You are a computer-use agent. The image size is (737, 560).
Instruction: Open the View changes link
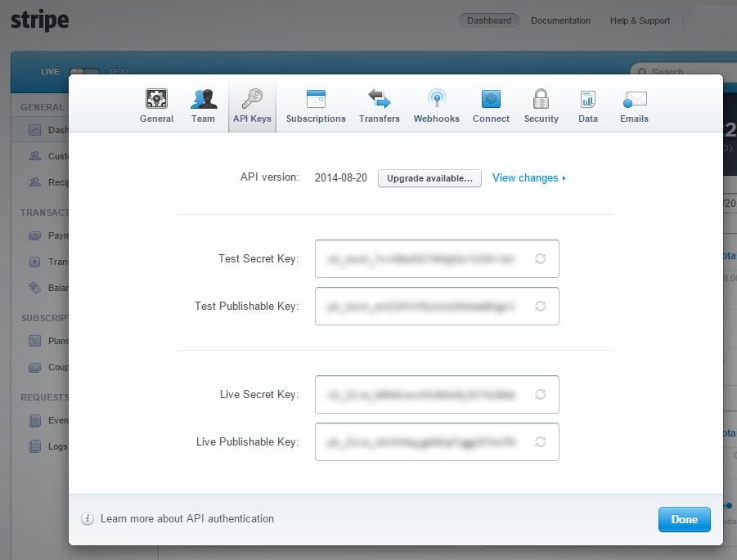click(x=528, y=178)
